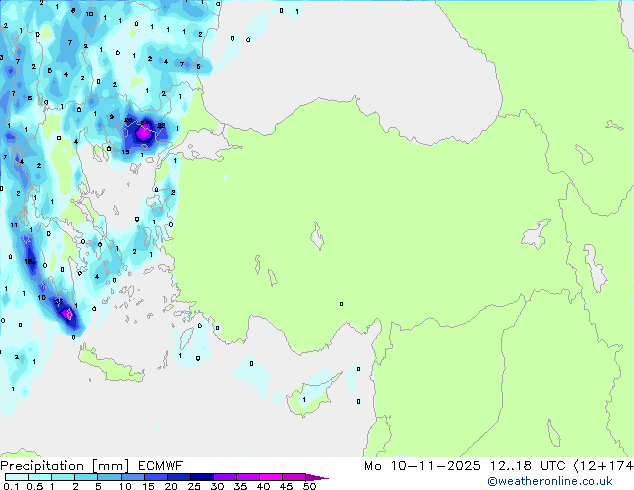Click Lake Urmia on the map

[595, 268]
